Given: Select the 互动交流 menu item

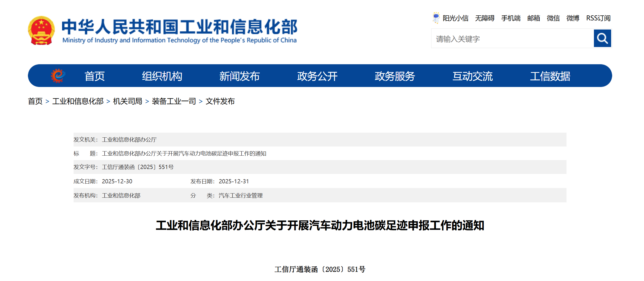Looking at the screenshot, I should [x=472, y=76].
